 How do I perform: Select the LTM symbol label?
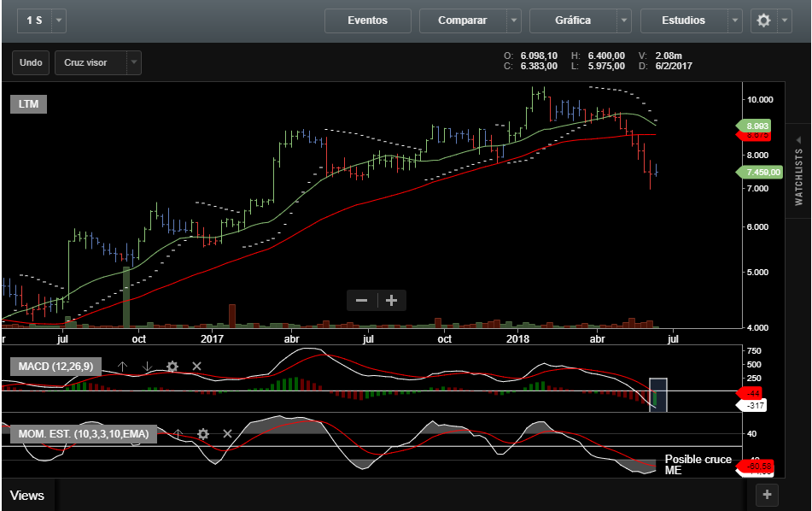[28, 104]
